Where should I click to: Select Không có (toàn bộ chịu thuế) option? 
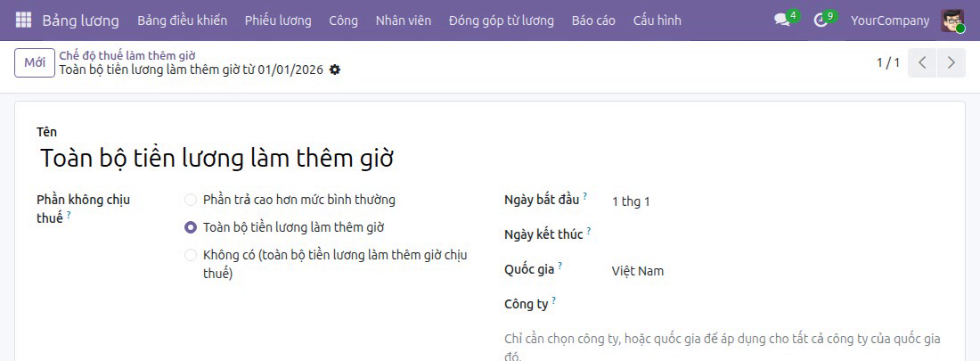[190, 255]
